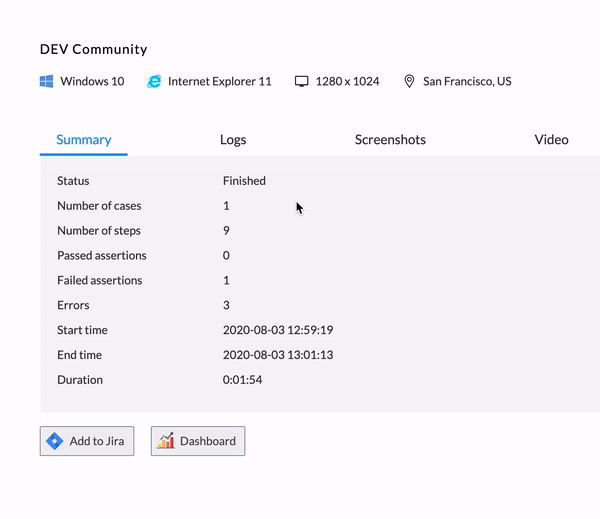Switch to the Summary tab
This screenshot has width=600, height=519.
pos(84,140)
